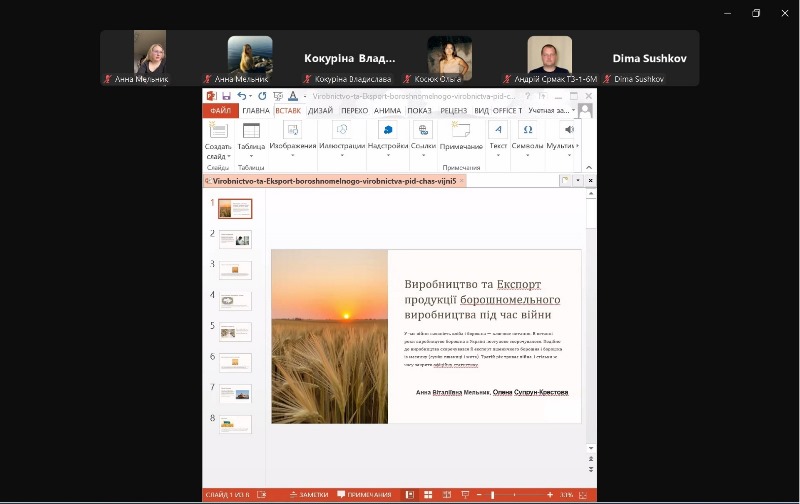Click the Таблица insert icon
This screenshot has width=800, height=504.
(x=251, y=131)
